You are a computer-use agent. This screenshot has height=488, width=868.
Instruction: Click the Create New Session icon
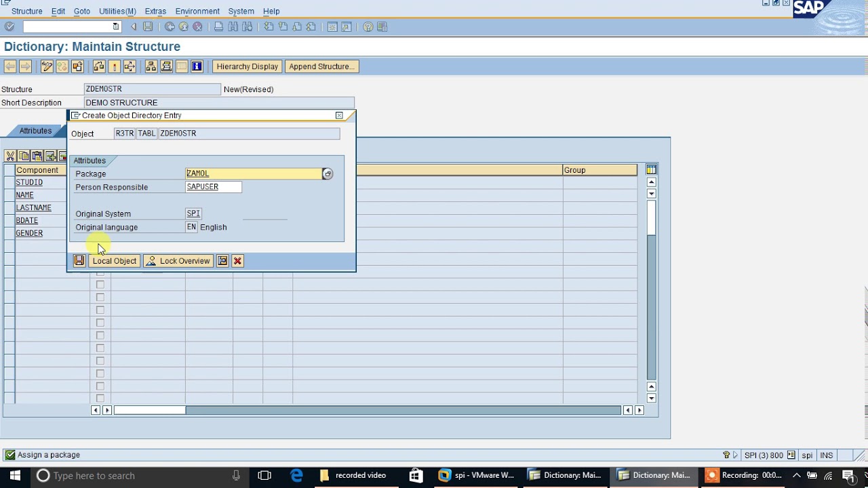pyautogui.click(x=332, y=26)
